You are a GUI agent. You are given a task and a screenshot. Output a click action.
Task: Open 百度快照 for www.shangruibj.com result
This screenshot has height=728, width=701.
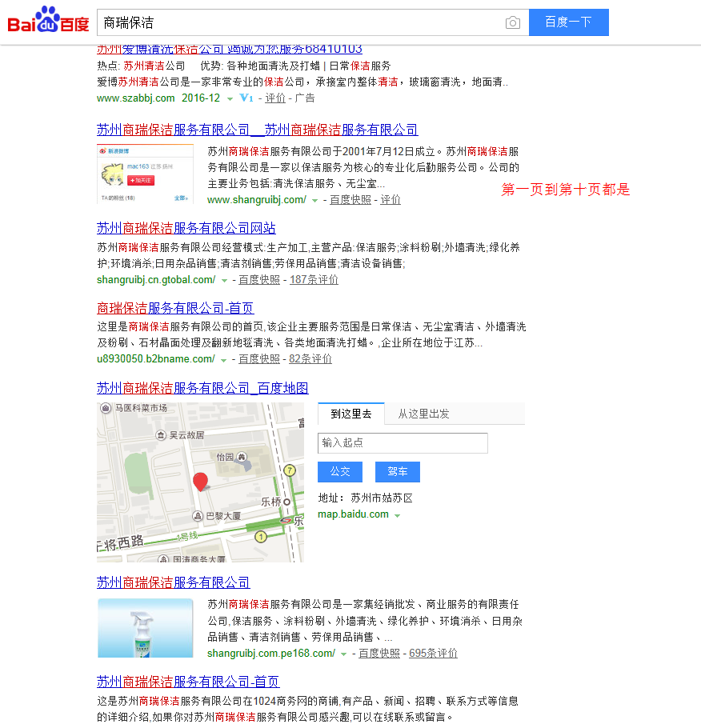click(x=350, y=200)
